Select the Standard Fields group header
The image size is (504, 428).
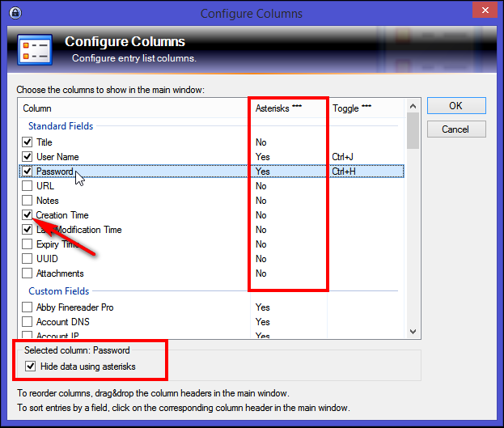61,126
